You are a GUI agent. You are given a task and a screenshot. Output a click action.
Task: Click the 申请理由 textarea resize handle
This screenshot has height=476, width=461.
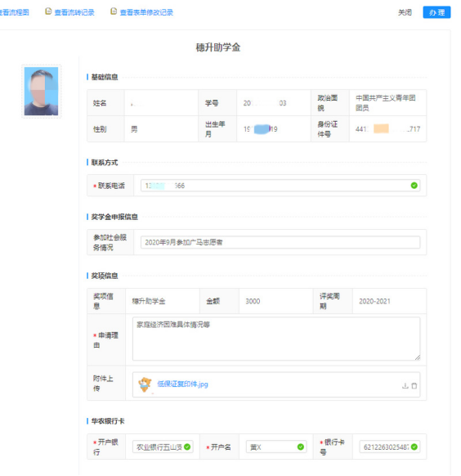418,357
